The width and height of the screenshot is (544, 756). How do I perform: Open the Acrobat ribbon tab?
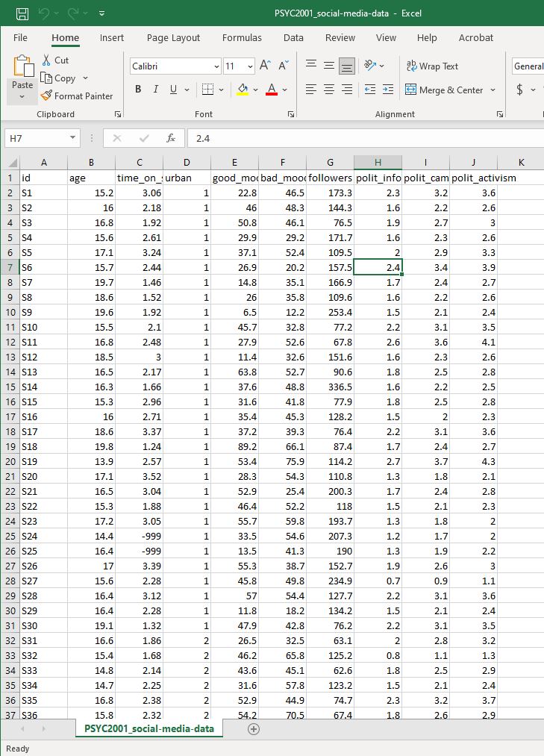point(475,37)
